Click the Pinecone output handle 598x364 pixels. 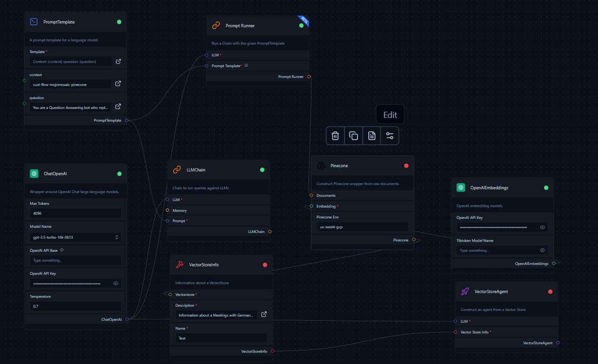tap(414, 240)
